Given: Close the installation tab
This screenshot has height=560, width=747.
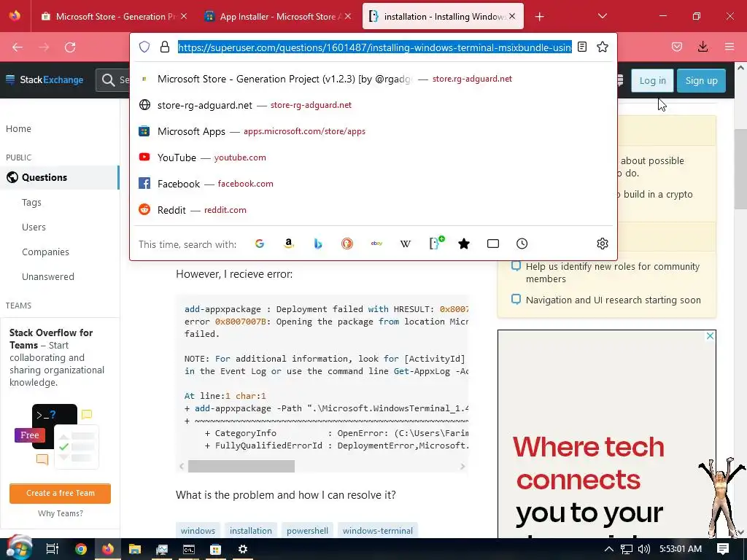Looking at the screenshot, I should (x=512, y=16).
